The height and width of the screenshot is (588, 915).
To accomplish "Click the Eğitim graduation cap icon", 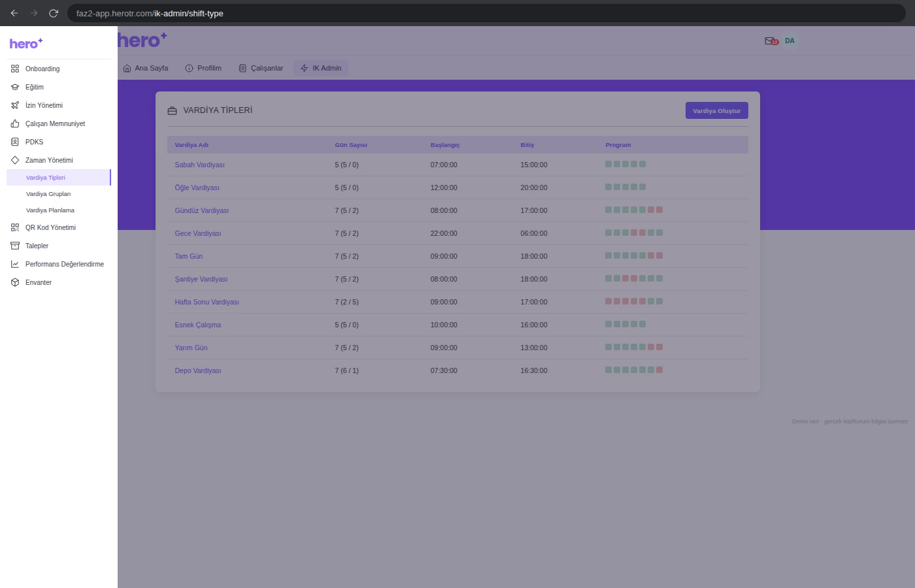I will tap(15, 87).
